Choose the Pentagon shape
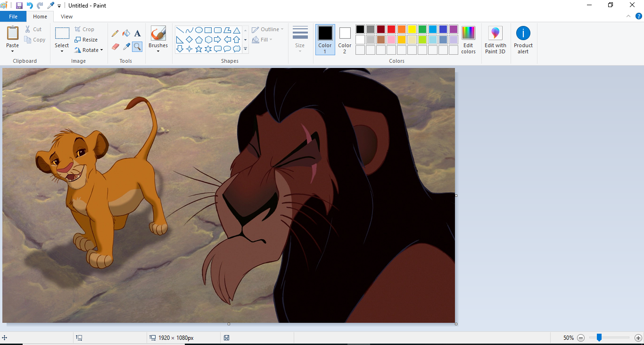 (x=198, y=40)
